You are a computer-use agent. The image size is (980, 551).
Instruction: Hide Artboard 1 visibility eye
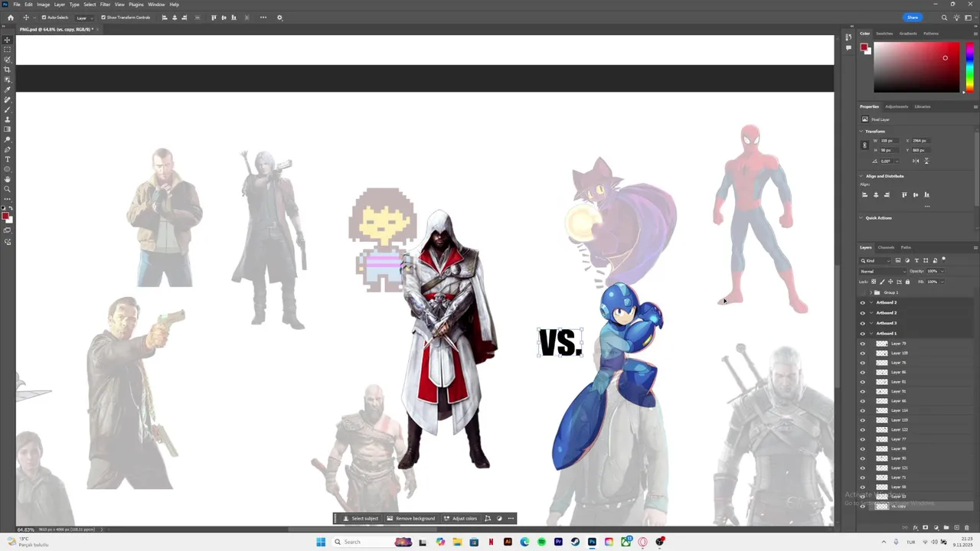863,334
